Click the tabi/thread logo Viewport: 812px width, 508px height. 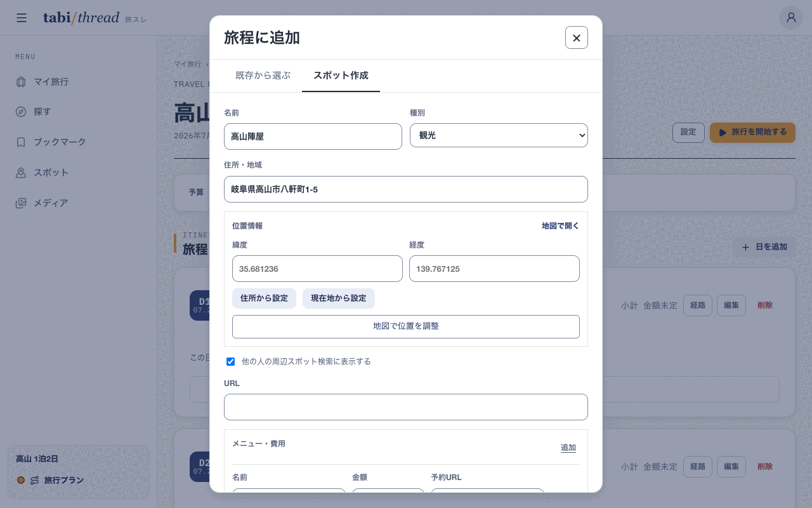click(x=81, y=18)
